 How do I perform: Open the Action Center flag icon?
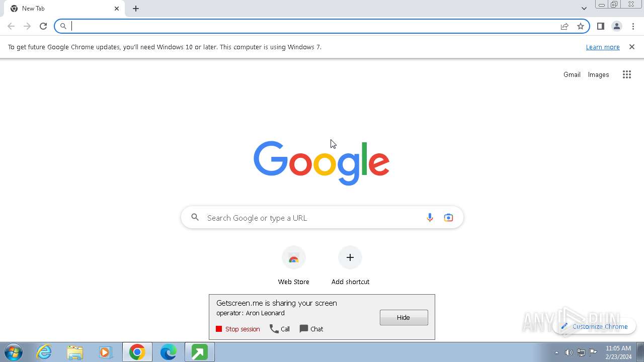tap(593, 352)
